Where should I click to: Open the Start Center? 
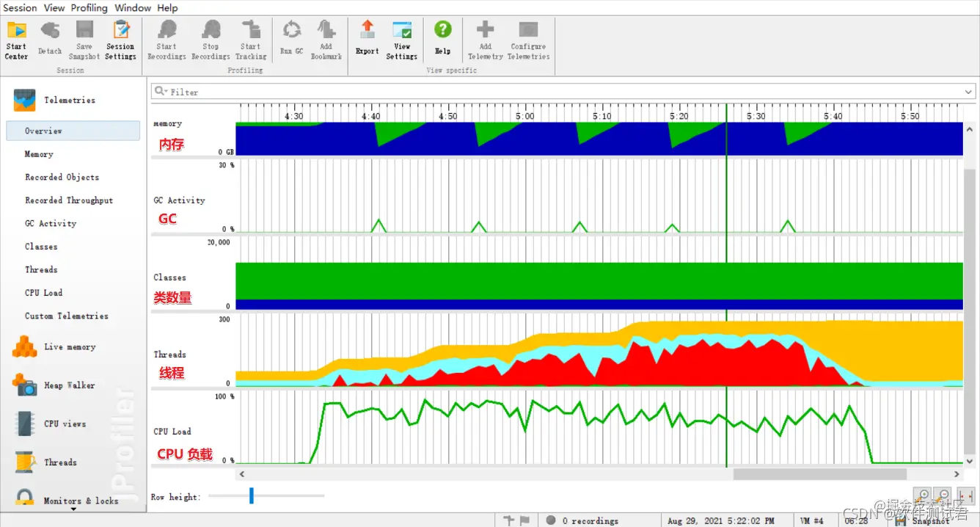coord(16,40)
